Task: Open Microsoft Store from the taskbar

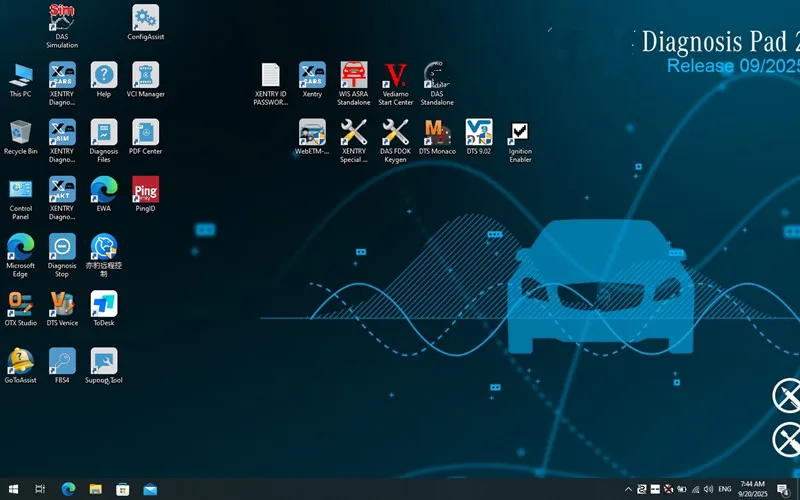Action: point(122,489)
